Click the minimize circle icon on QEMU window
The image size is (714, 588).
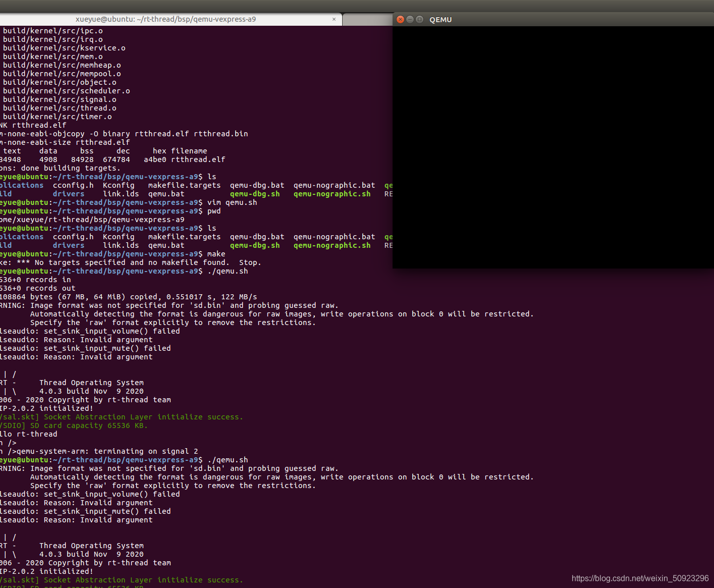[x=409, y=20]
